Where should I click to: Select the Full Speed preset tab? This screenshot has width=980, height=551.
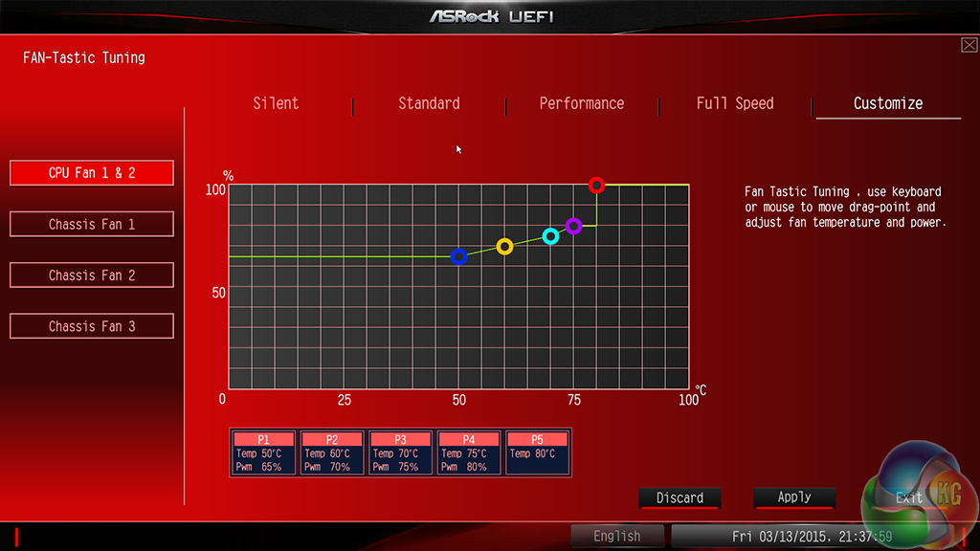click(735, 103)
